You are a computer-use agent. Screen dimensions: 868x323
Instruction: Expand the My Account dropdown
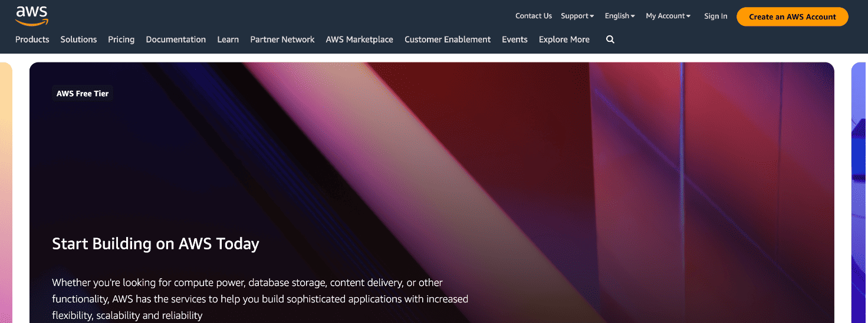(x=668, y=16)
